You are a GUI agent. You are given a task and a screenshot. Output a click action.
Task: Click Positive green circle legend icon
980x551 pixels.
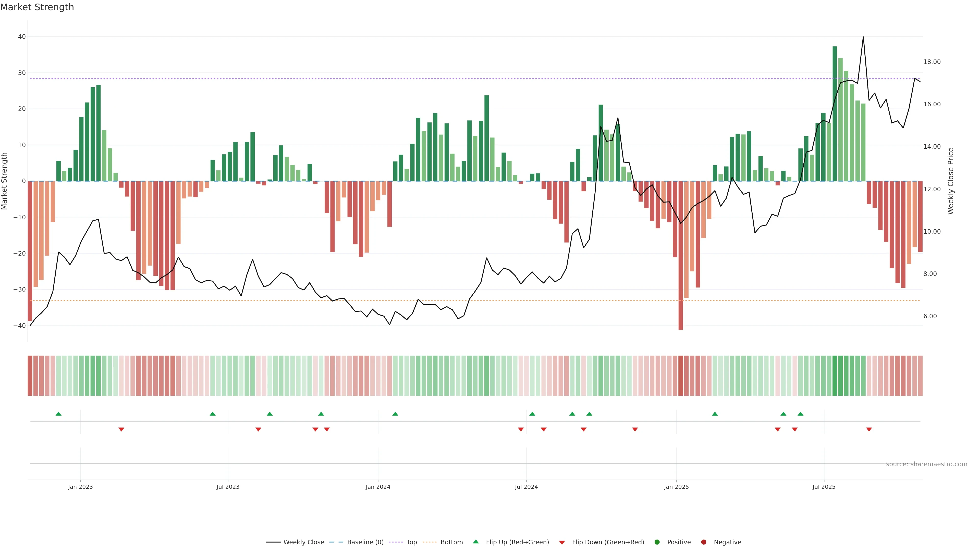(x=657, y=542)
